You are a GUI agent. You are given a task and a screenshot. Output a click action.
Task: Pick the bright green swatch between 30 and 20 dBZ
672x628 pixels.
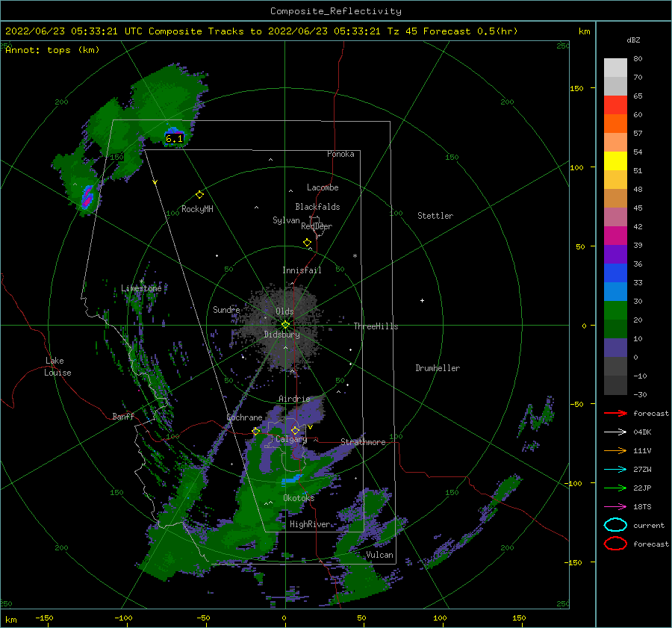pos(615,311)
